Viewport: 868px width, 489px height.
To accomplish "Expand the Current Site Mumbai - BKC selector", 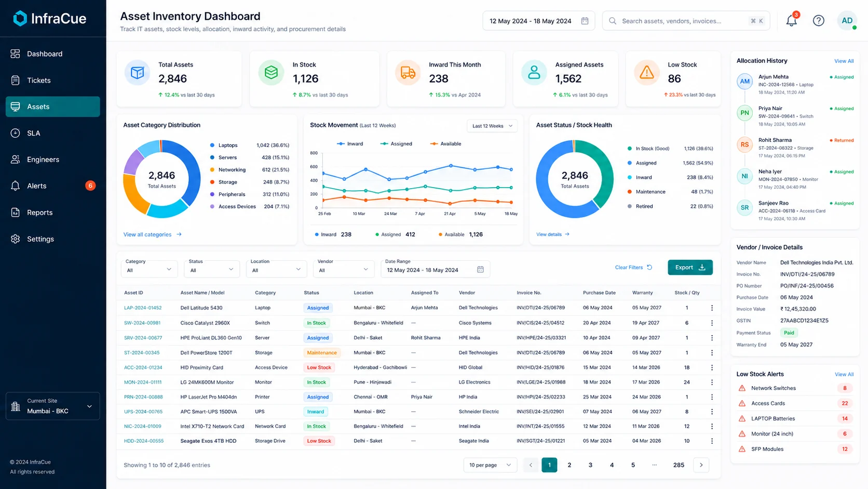I will point(52,406).
